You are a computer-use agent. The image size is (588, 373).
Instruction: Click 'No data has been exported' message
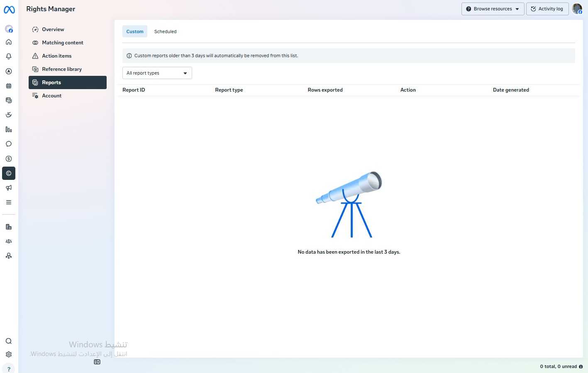coord(349,252)
